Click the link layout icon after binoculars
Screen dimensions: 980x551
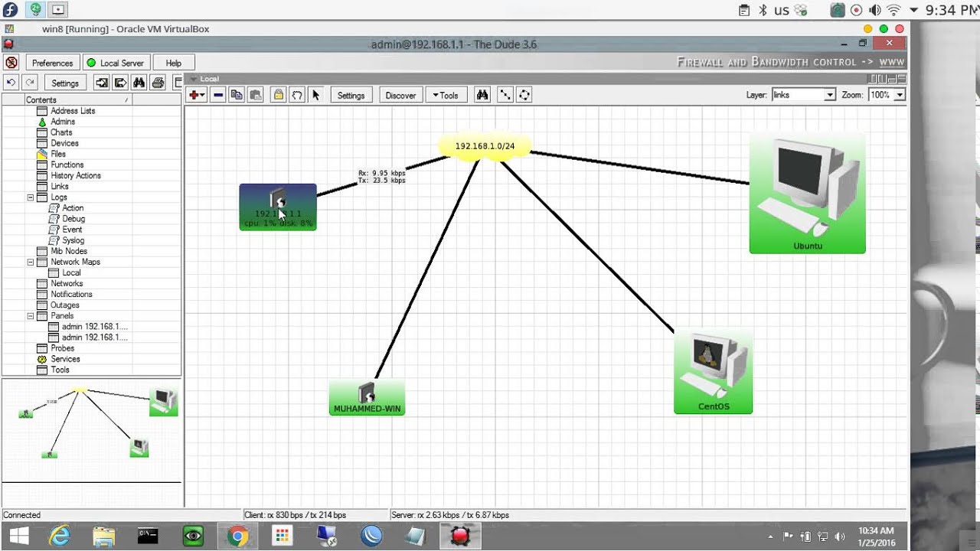tap(505, 95)
